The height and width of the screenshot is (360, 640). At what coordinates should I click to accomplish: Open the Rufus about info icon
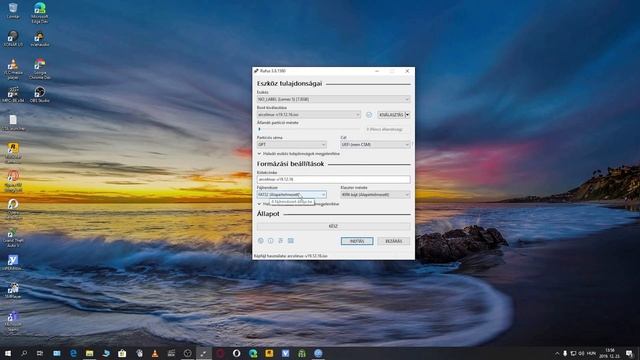click(271, 241)
